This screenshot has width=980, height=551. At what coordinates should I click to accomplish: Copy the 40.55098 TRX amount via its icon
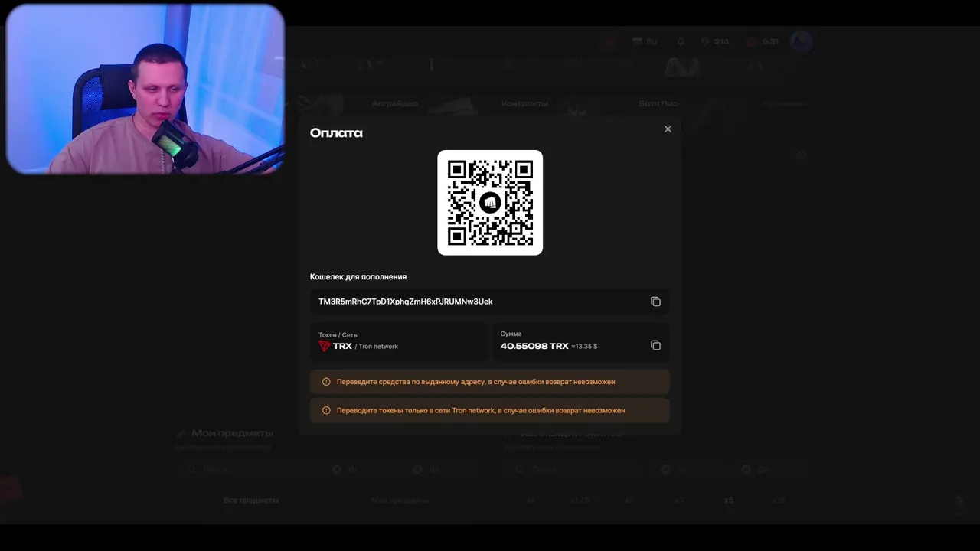(x=655, y=345)
